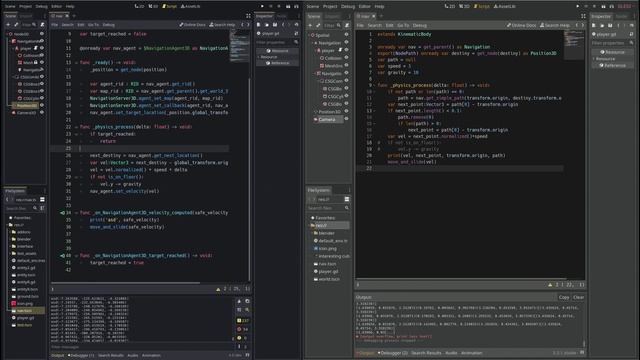Click warning triangle in right script status bar
640x360 pixels.
coord(550,285)
